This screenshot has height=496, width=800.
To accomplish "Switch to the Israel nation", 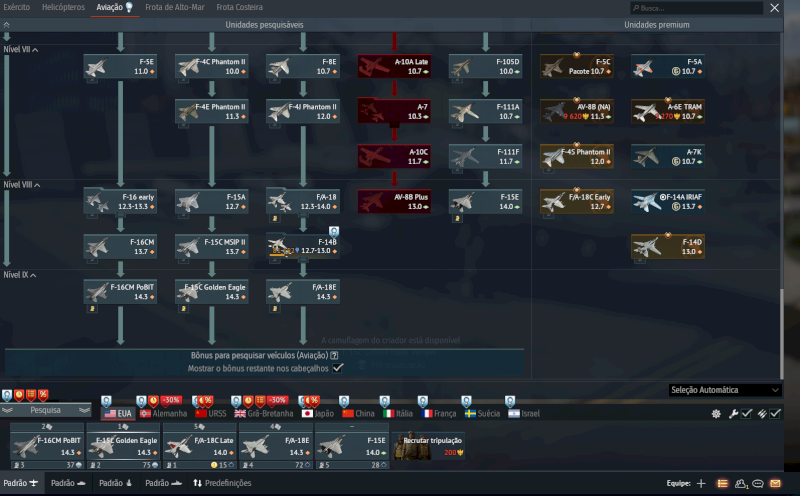I will [524, 413].
